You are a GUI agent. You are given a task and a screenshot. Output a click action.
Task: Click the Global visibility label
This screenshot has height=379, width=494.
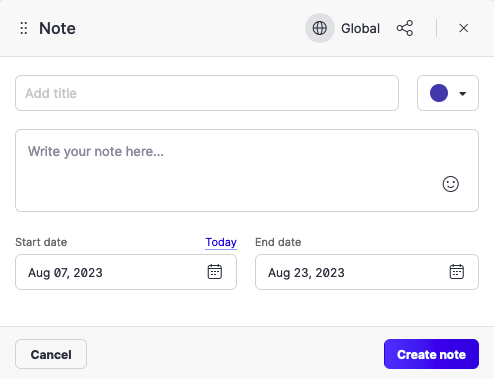(x=360, y=28)
